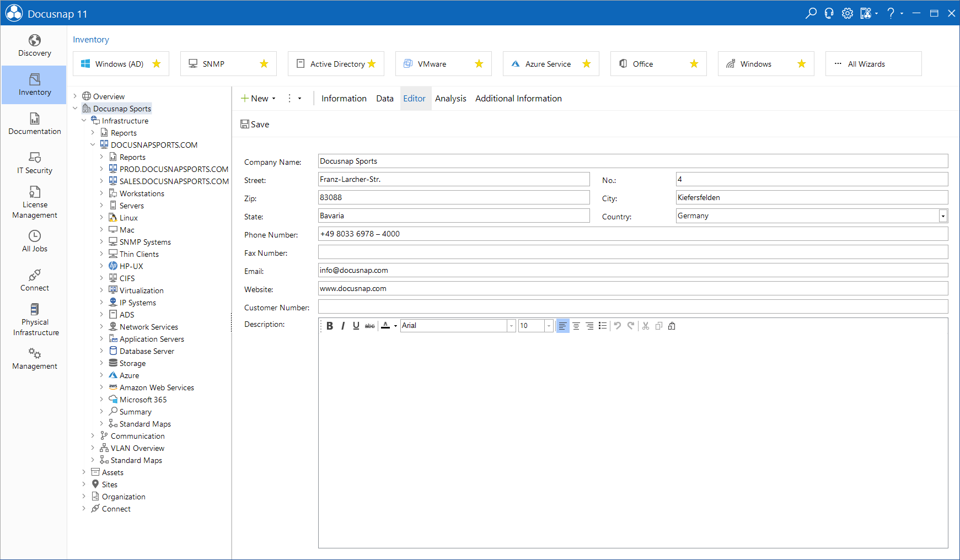Align description text to the right
The image size is (960, 560).
click(x=589, y=326)
